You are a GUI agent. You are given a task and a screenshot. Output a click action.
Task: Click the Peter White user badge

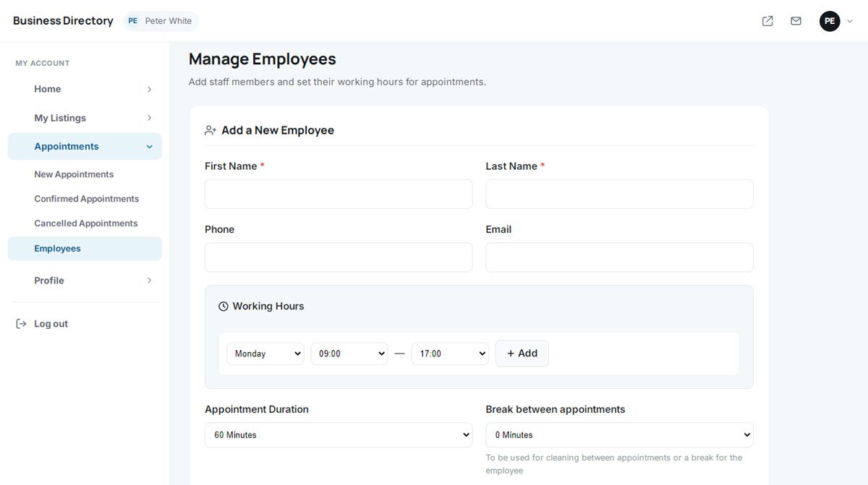point(161,21)
